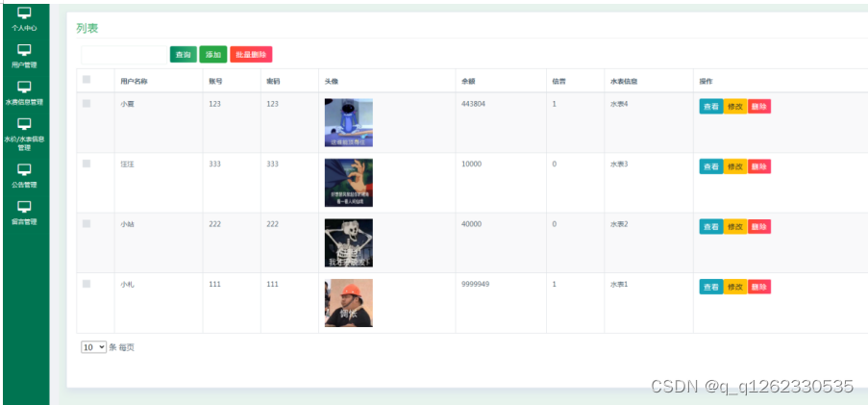Click the 水费信息管理 sidebar monitor icon
The image size is (868, 405).
24,88
